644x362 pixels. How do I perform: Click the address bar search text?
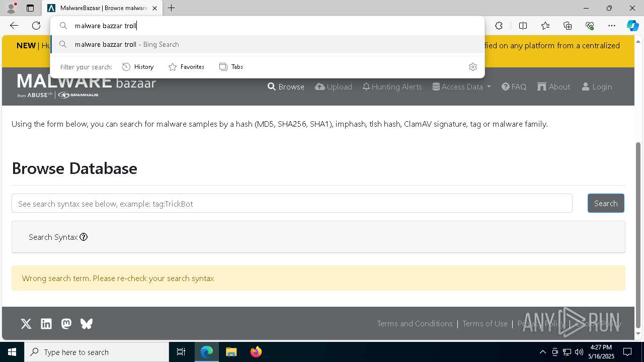click(106, 26)
